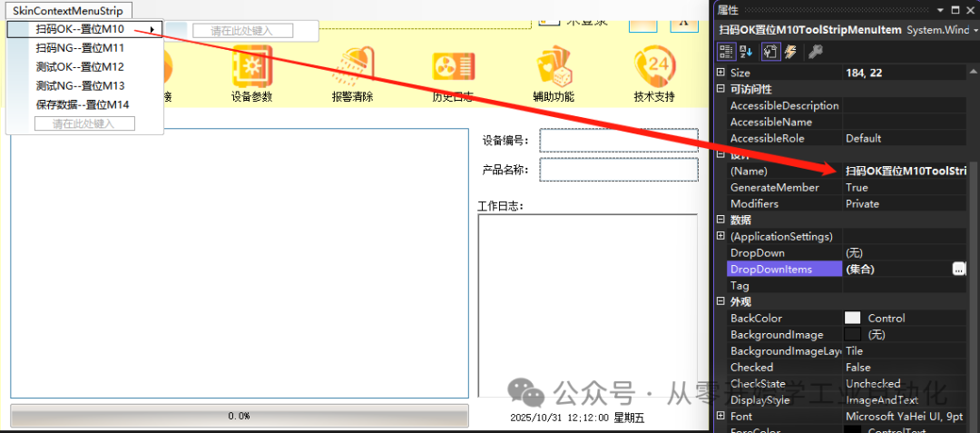
Task: Click the 技术支持 phone icon
Action: tap(654, 67)
